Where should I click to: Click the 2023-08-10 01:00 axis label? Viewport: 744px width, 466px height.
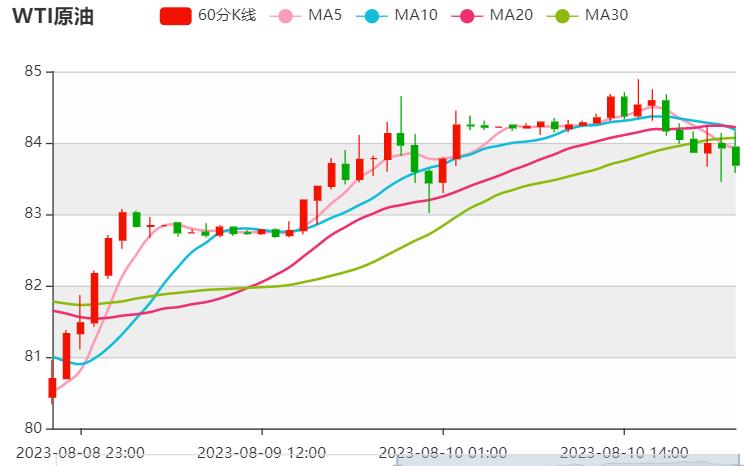click(443, 452)
